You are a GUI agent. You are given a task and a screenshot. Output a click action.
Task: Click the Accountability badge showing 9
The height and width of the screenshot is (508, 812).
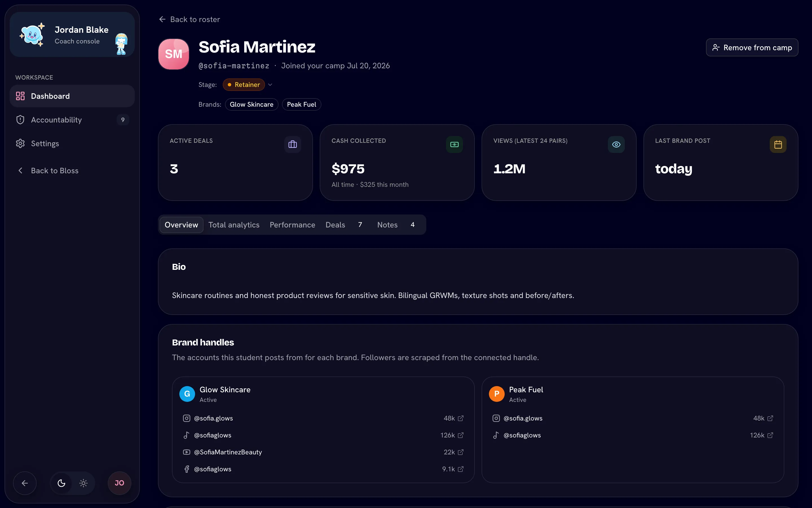point(123,120)
